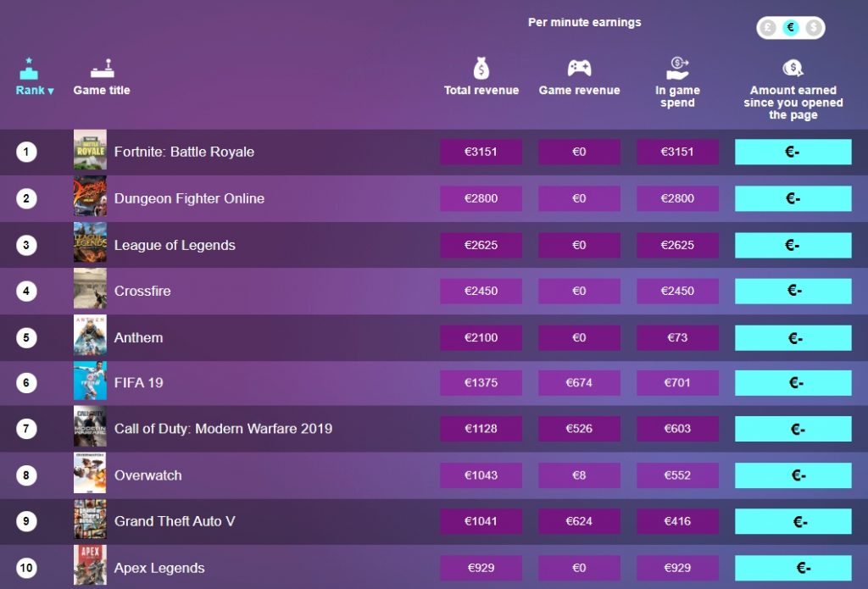The image size is (868, 589).
Task: Select the League of Legends title
Action: pyautogui.click(x=175, y=245)
